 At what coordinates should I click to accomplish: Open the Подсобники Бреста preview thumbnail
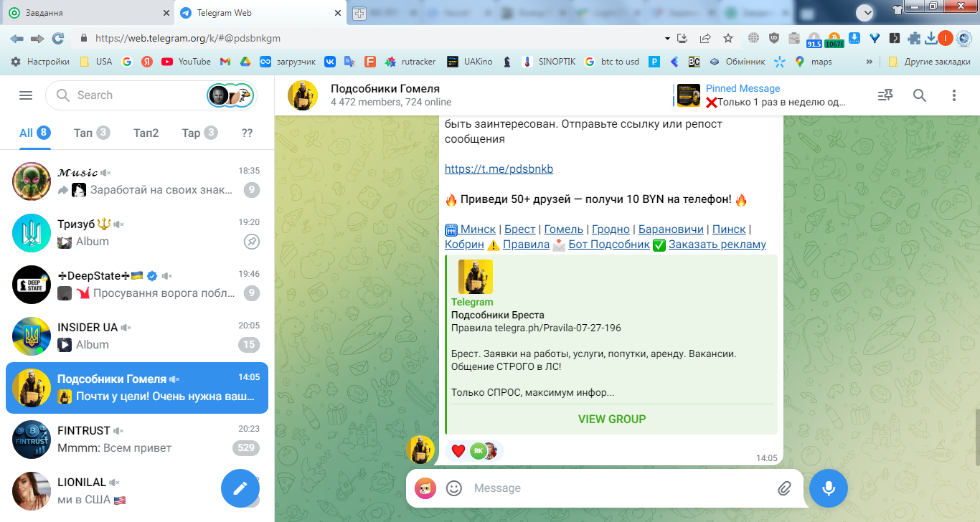(476, 277)
